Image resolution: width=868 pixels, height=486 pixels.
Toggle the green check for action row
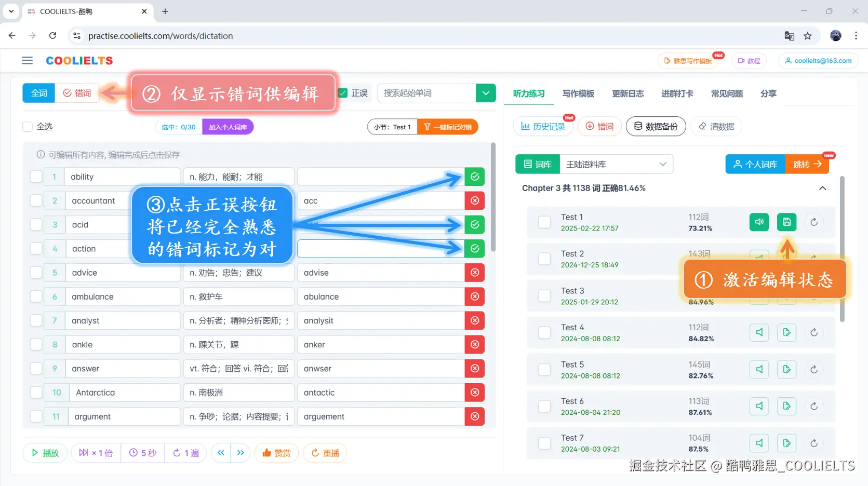[x=475, y=249]
